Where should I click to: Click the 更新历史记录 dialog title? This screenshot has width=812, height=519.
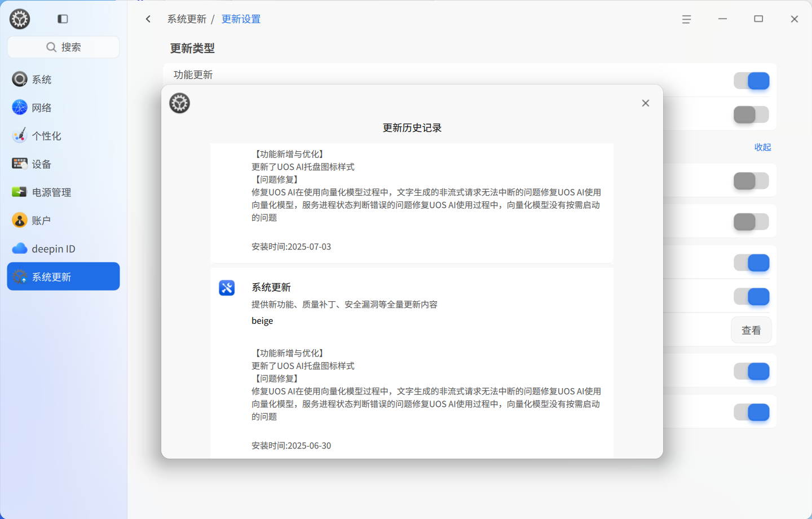[412, 128]
